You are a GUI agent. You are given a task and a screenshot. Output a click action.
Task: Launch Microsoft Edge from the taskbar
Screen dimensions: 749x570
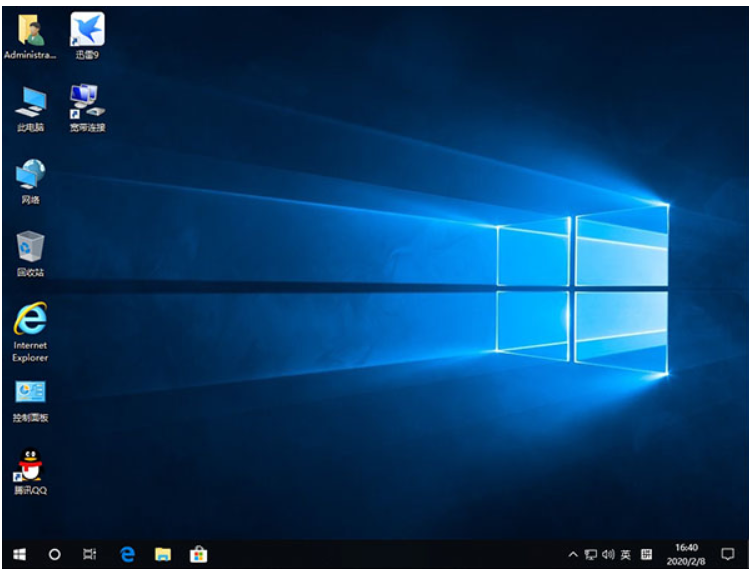127,553
